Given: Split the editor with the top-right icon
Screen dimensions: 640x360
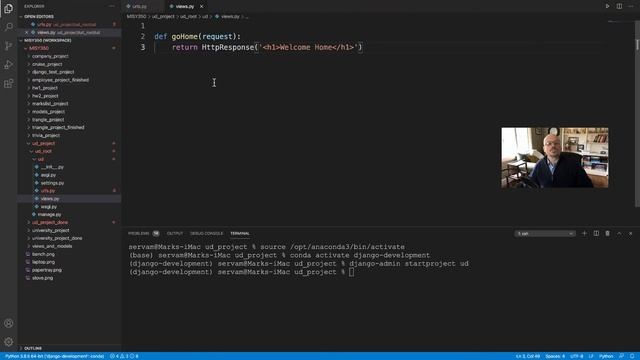Looking at the screenshot, I should [x=619, y=6].
